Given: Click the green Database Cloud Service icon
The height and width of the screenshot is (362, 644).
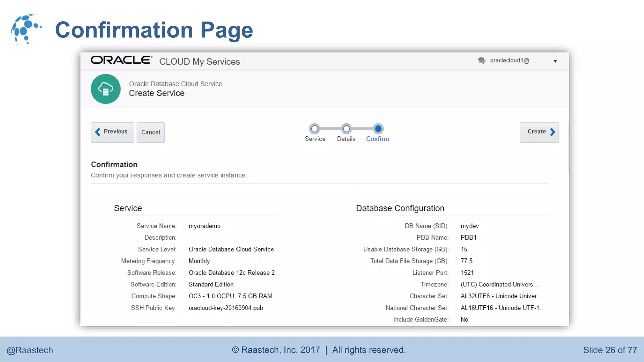Looking at the screenshot, I should [106, 89].
